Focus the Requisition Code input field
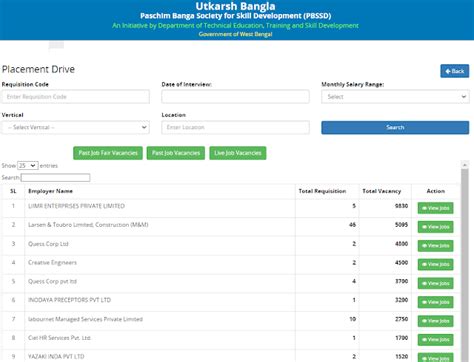This screenshot has height=362, width=474. coord(75,97)
